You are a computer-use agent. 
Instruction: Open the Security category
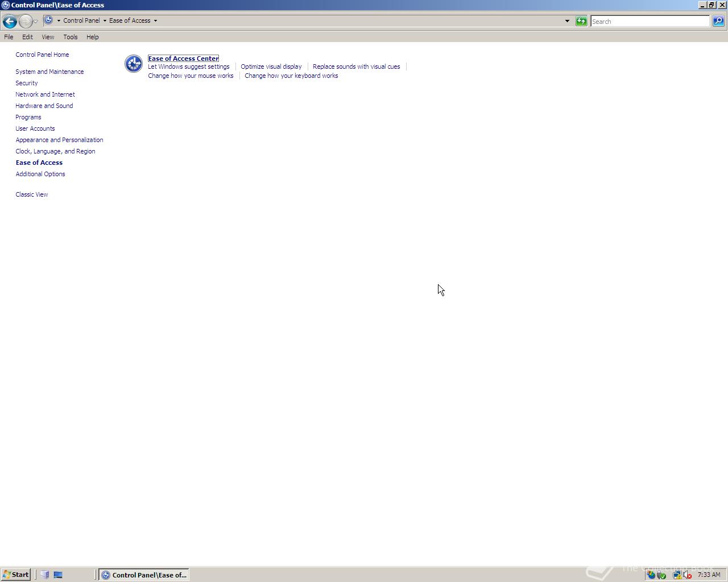(27, 83)
